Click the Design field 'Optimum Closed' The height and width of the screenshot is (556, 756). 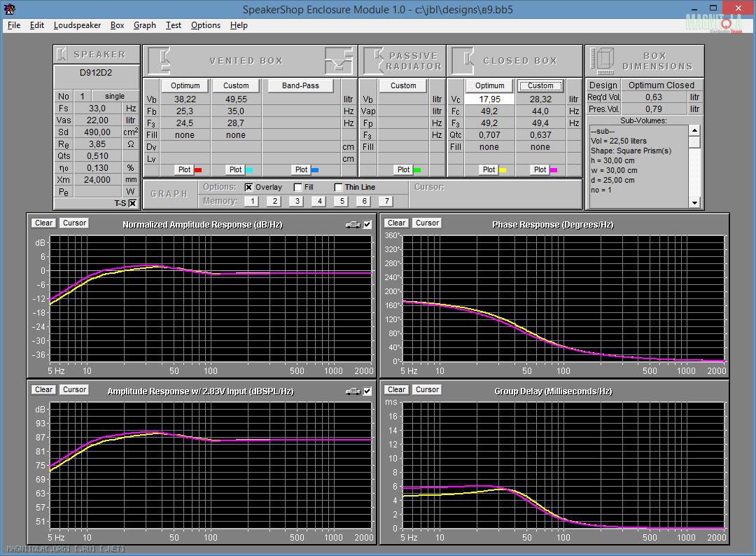pyautogui.click(x=661, y=85)
